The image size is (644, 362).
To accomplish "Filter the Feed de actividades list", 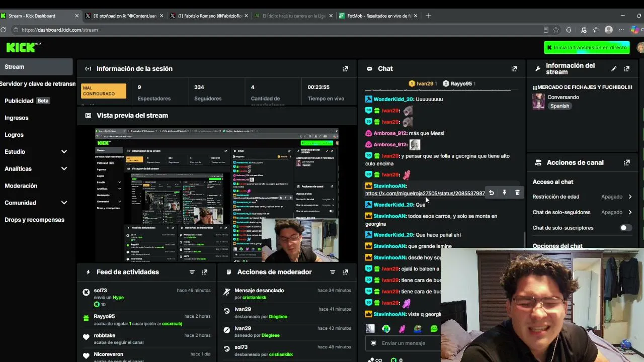I will point(192,272).
